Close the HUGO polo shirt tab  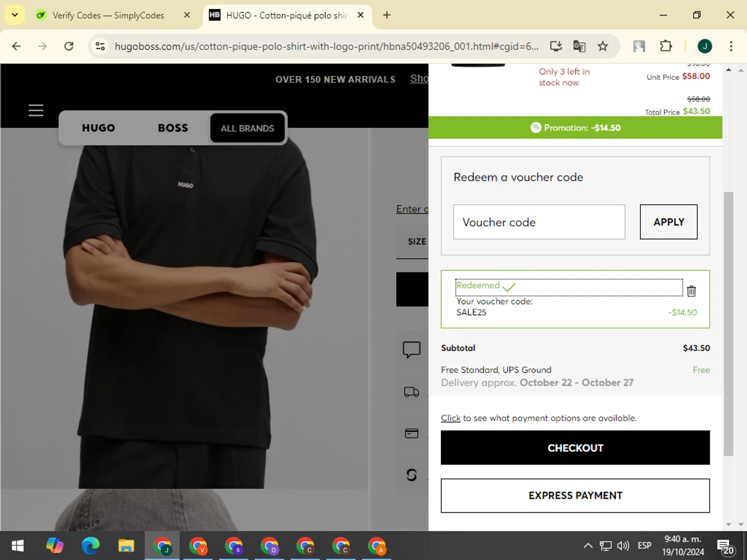361,15
